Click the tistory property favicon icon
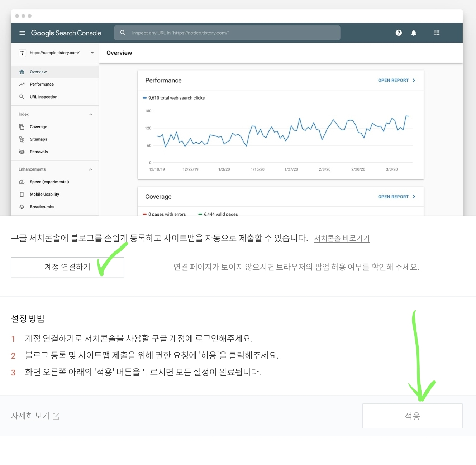Viewport: 476px width, 465px height. click(22, 53)
